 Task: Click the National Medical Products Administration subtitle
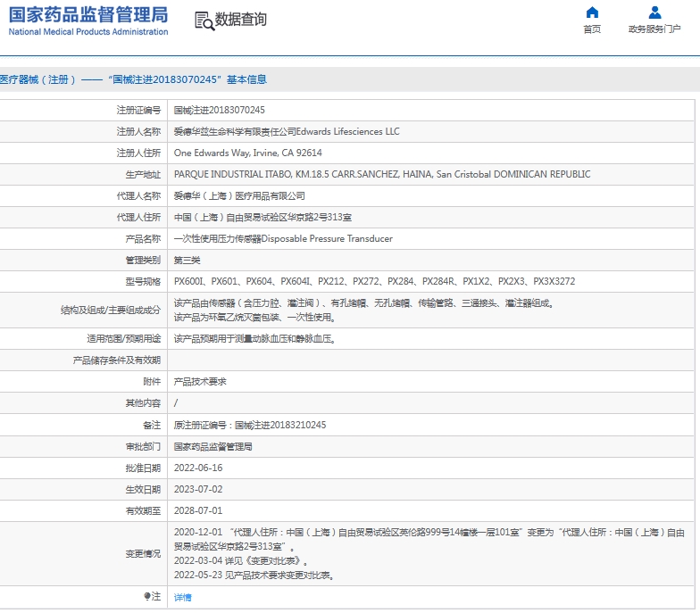pos(88,32)
